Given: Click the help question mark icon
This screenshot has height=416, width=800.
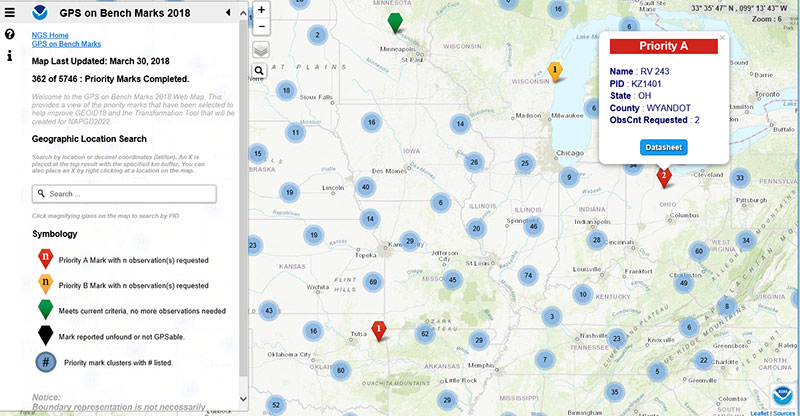Looking at the screenshot, I should point(10,35).
